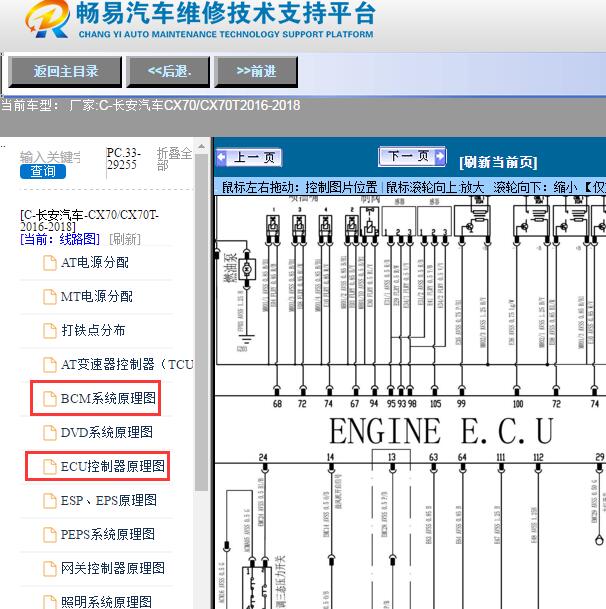Click file icon beside ESP、EPS原理图
This screenshot has width=606, height=609.
(49, 501)
